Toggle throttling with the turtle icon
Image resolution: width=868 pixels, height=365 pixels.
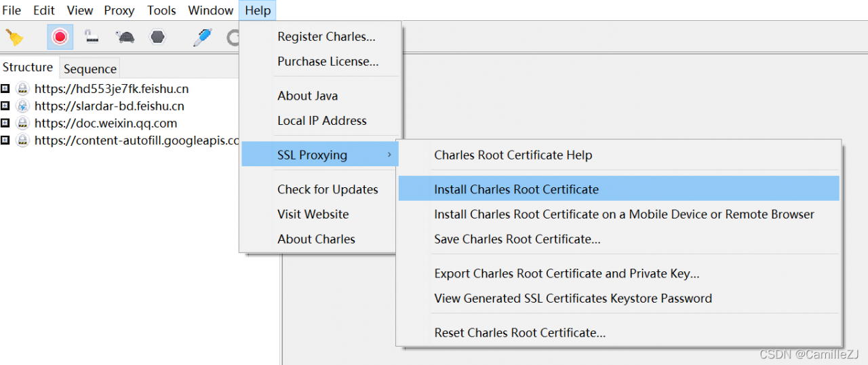(125, 37)
